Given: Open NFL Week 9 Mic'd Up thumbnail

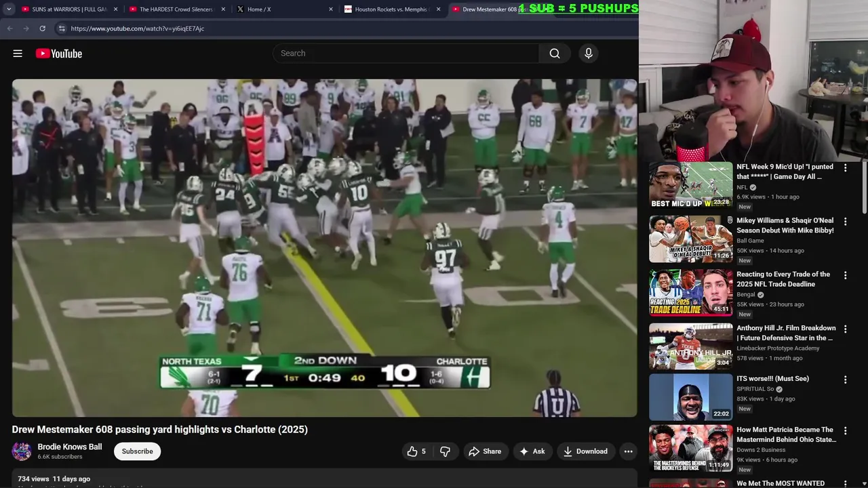Looking at the screenshot, I should [690, 185].
